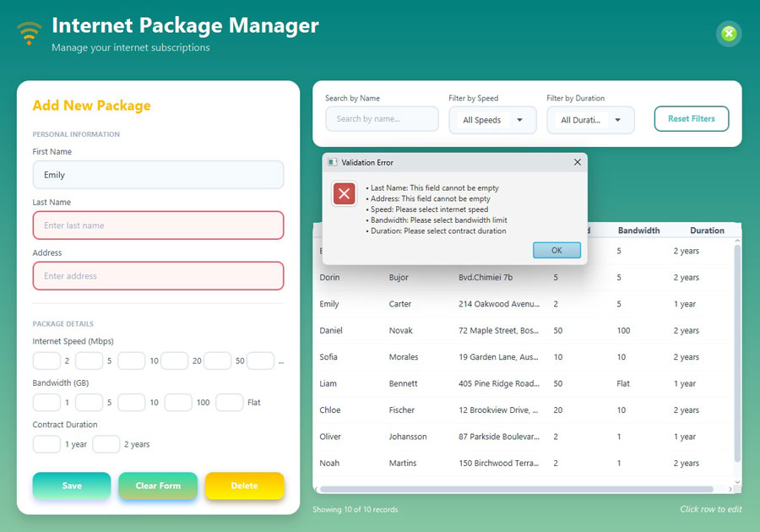The image size is (760, 532).
Task: Click the Search by name field
Action: pos(382,118)
